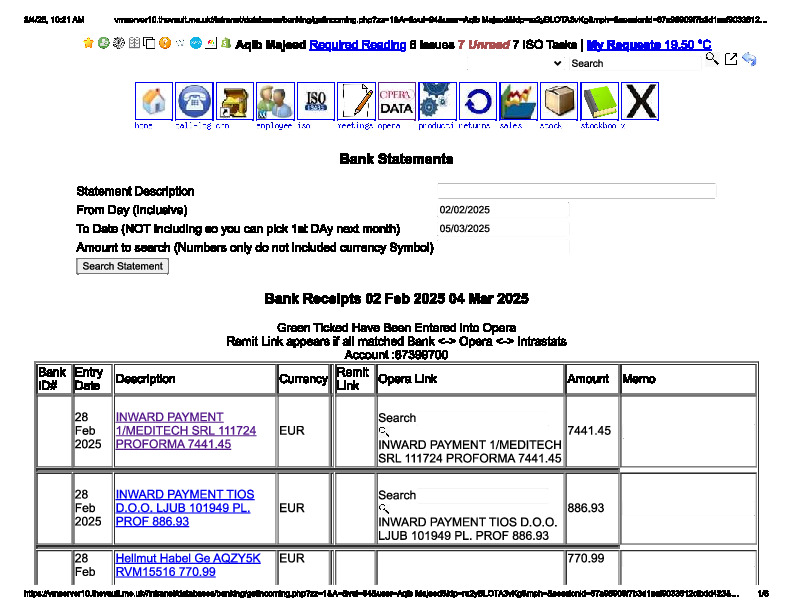Click the Search Statement button

123,266
